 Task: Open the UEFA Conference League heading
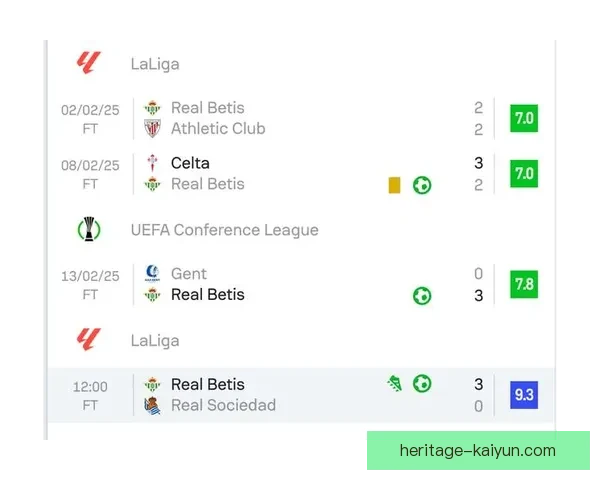(x=224, y=230)
